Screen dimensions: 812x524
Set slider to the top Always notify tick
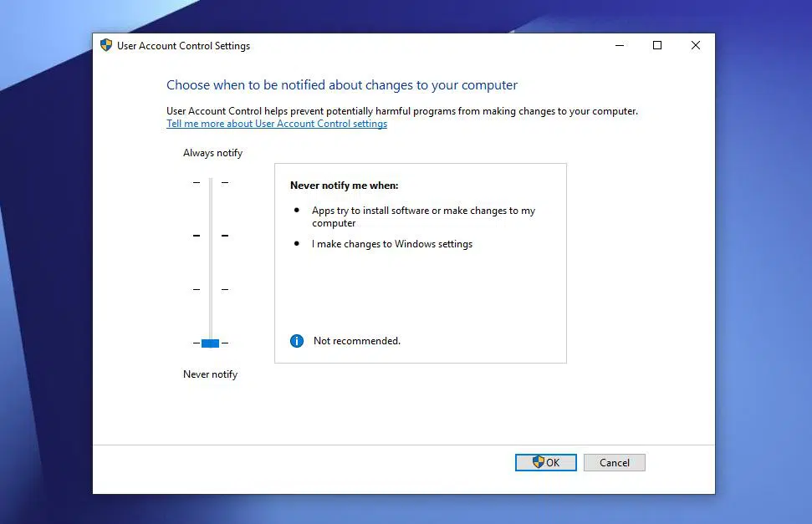point(211,182)
